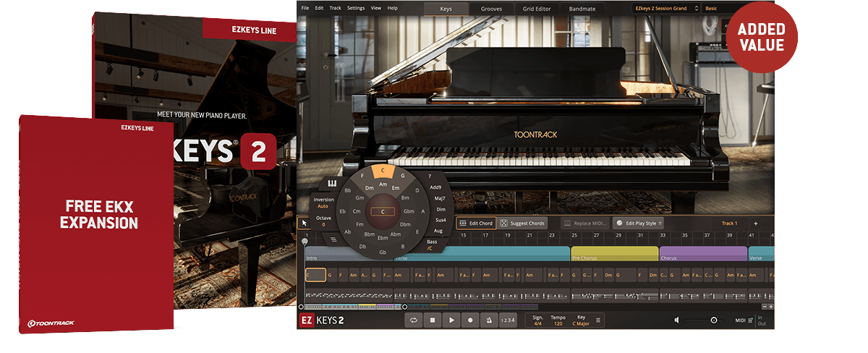Change the Inversion Auto setting
Screen dimensions: 868x353
(323, 203)
